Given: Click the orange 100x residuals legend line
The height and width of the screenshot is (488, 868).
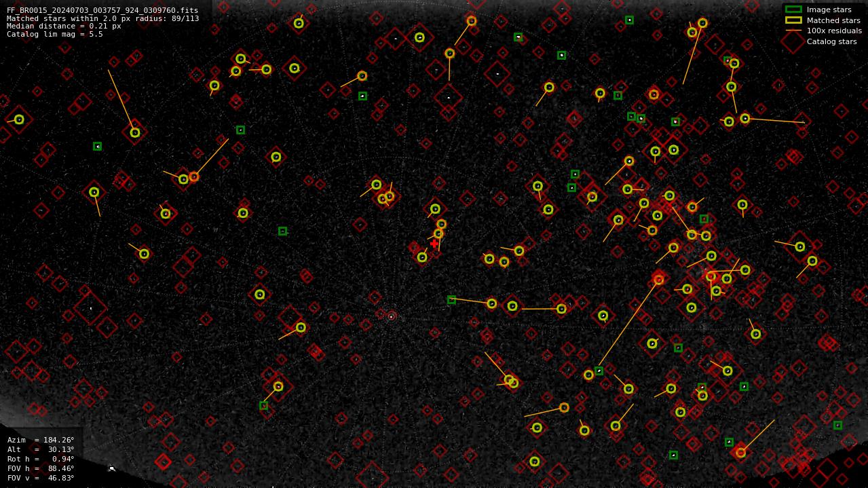Looking at the screenshot, I should 793,31.
